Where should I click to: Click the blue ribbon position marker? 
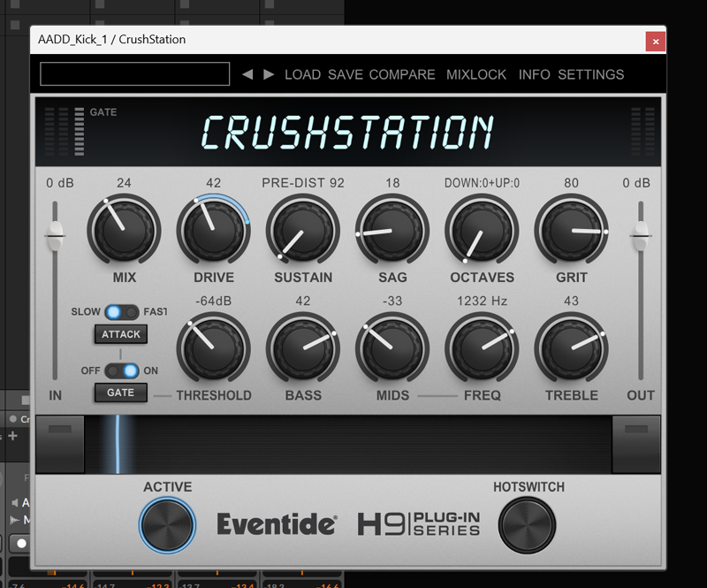(118, 444)
